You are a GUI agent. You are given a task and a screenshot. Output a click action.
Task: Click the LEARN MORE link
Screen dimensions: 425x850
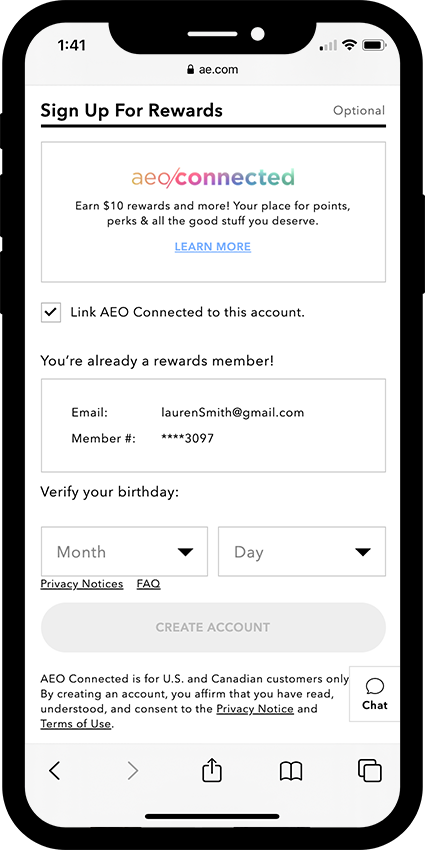tap(212, 247)
